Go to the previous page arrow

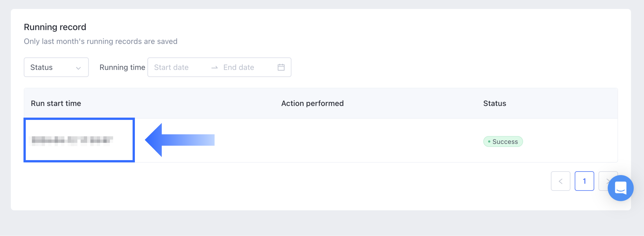[x=560, y=181]
